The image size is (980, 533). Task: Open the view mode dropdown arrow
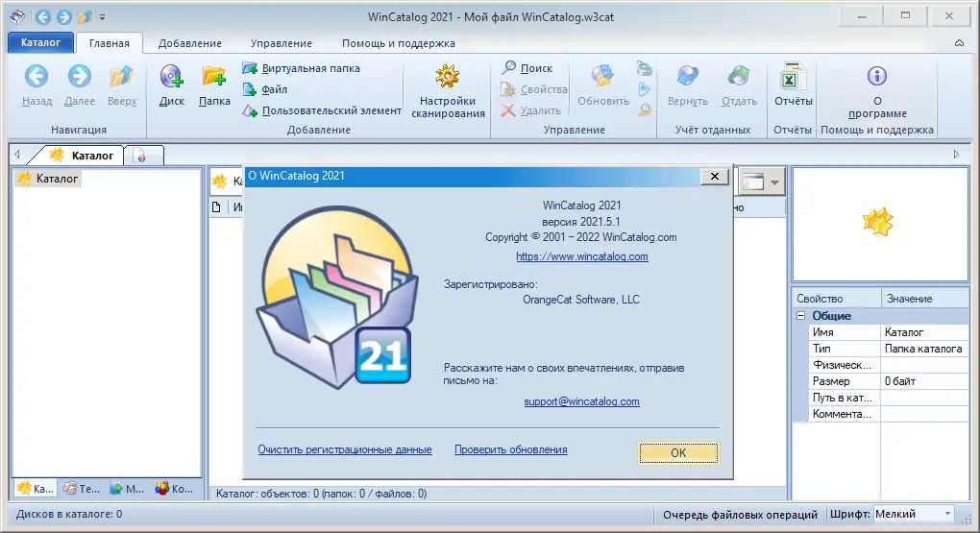[x=775, y=182]
